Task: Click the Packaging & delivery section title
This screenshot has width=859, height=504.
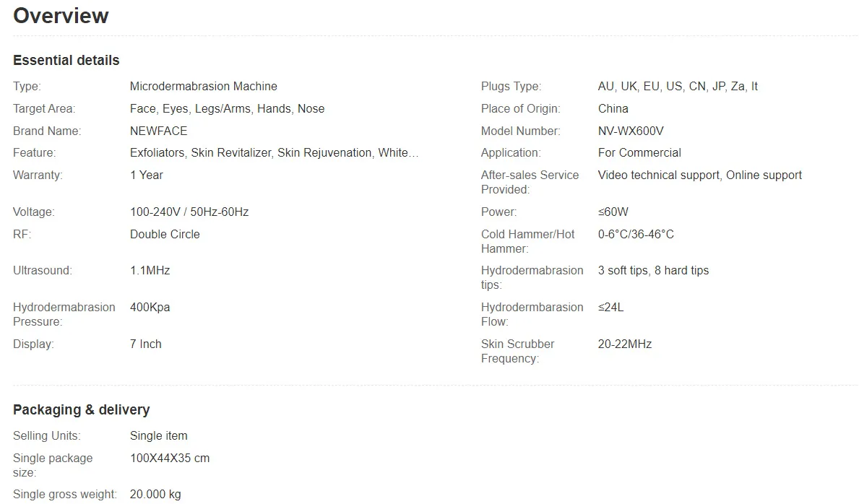Action: click(x=82, y=410)
